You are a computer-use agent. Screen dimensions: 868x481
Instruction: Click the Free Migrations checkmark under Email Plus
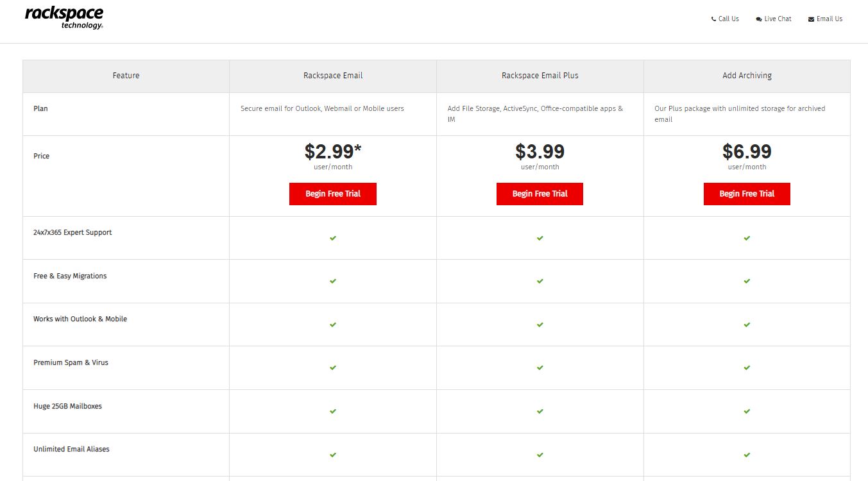(x=540, y=281)
